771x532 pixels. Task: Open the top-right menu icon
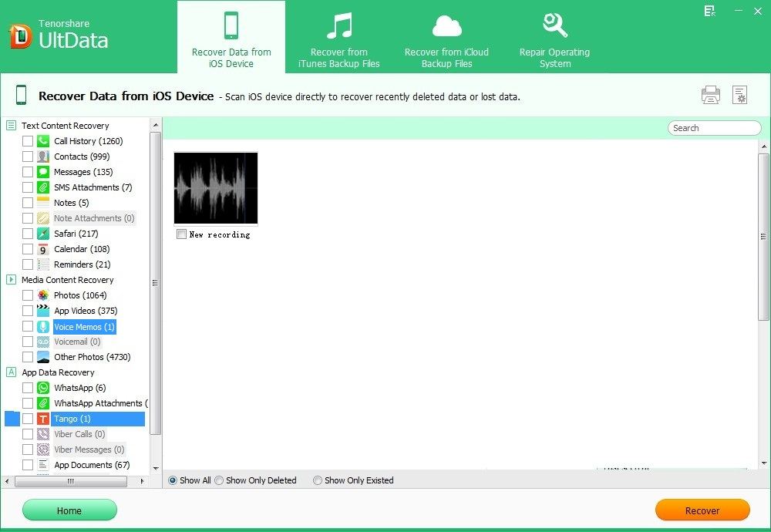(x=709, y=12)
